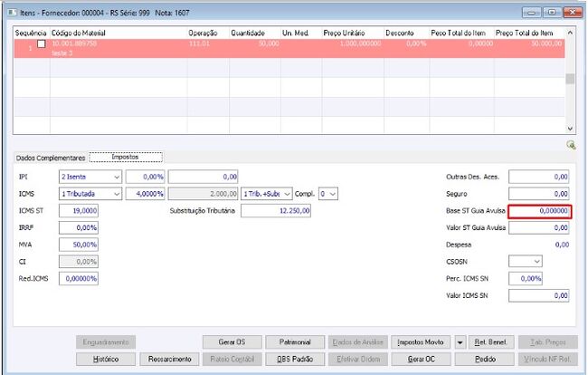Click the IRRF percentage field

(79, 227)
